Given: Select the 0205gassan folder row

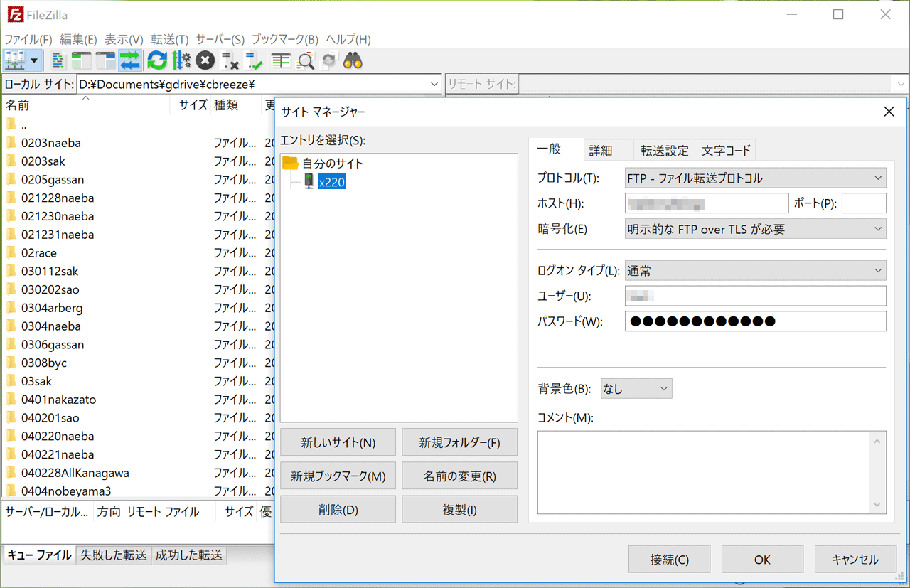Looking at the screenshot, I should [x=139, y=180].
